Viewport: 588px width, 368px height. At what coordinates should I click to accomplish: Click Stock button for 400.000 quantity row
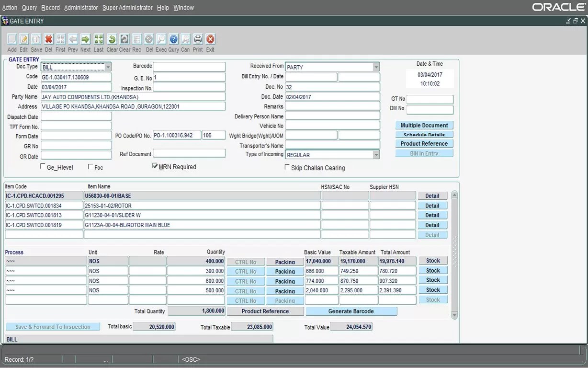[433, 261]
